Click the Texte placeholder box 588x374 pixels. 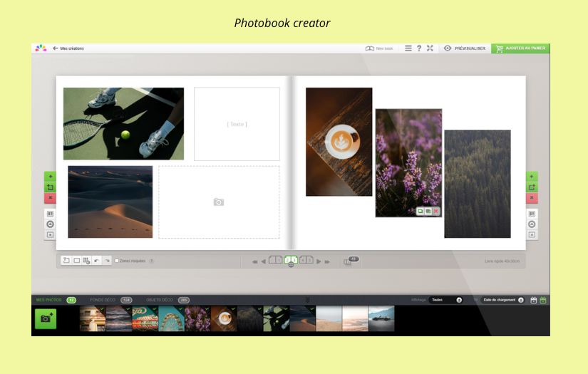(x=237, y=124)
